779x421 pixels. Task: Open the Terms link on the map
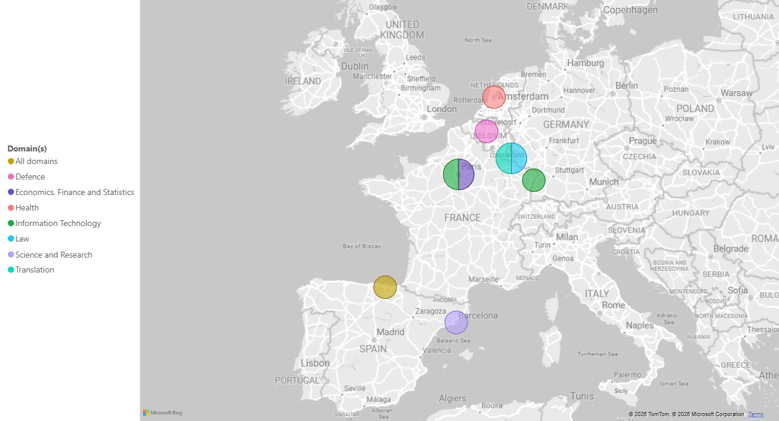coord(756,414)
